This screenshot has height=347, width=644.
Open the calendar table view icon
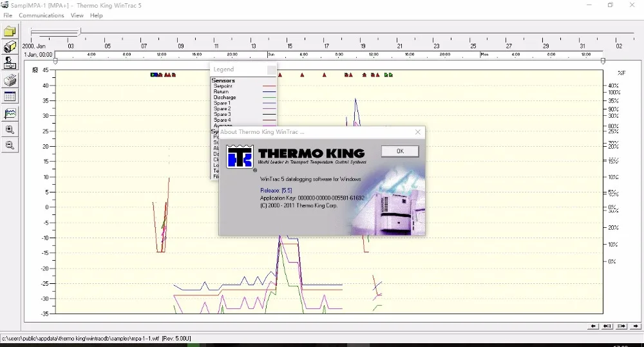[10, 97]
